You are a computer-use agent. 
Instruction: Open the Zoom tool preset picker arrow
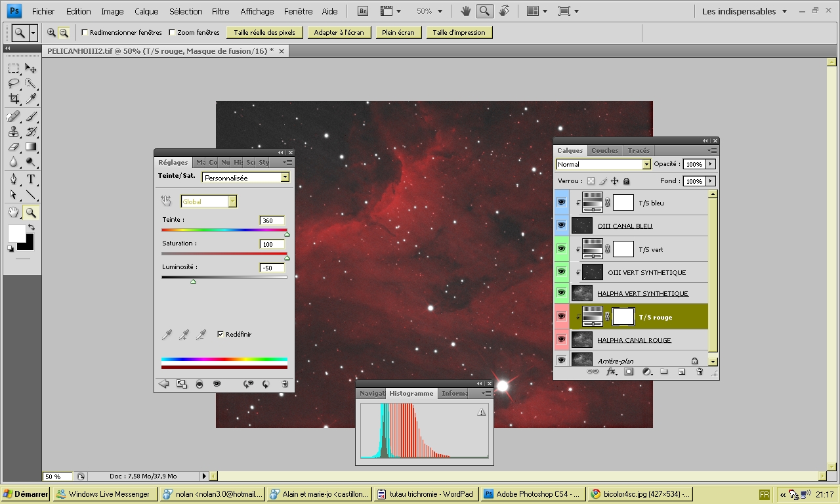click(x=33, y=32)
